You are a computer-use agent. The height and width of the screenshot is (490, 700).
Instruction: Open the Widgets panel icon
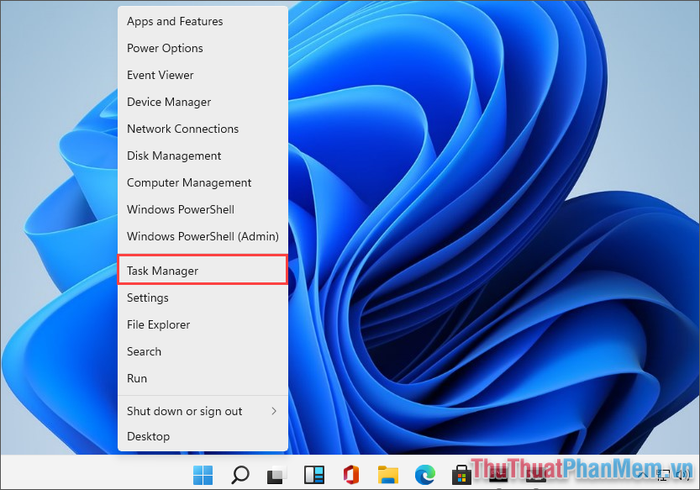tap(314, 474)
